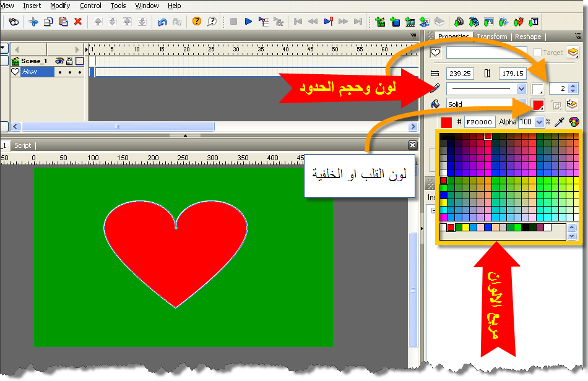Click the Insert Scene icon in toolbar
This screenshot has height=381, width=588.
[x=379, y=22]
